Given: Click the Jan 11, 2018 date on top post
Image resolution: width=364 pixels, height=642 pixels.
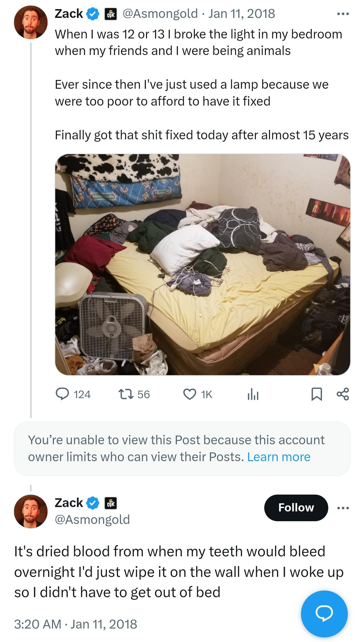Looking at the screenshot, I should tap(242, 13).
